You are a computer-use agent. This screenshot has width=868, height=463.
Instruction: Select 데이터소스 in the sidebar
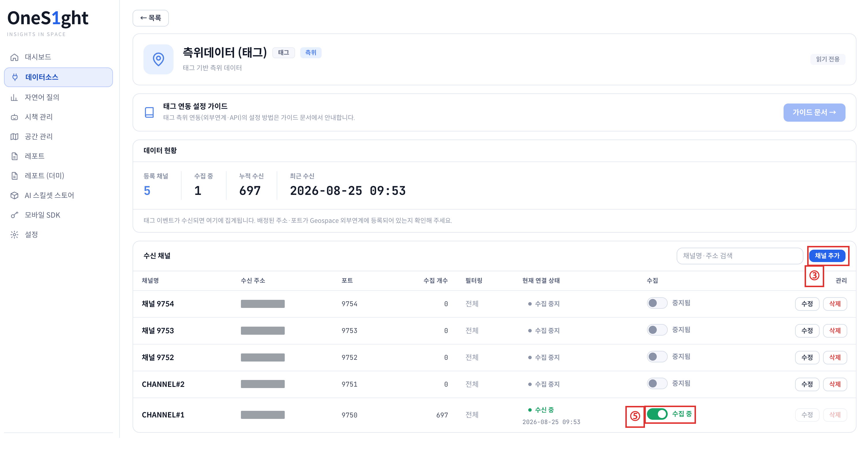pos(58,77)
